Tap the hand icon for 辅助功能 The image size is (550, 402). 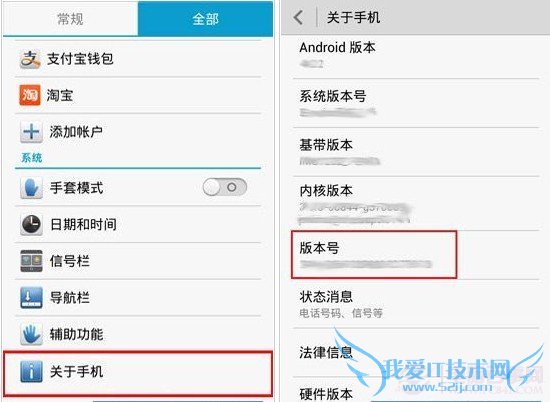(x=31, y=334)
